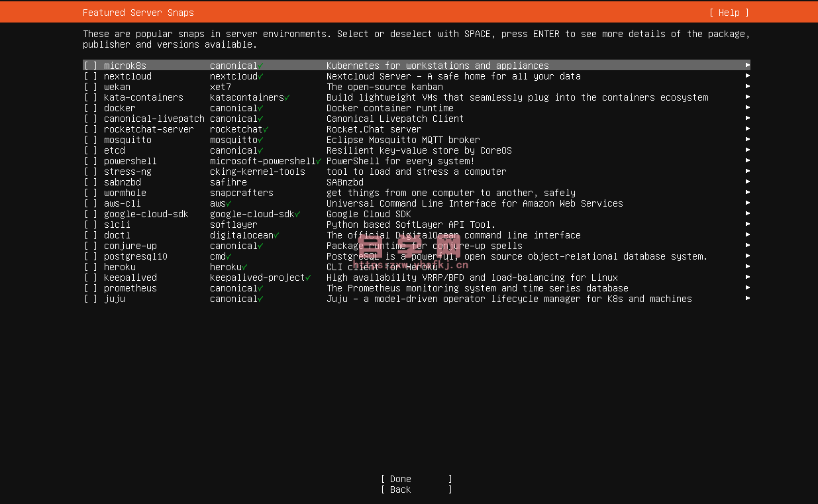Click the slcli snap name
Image resolution: width=818 pixels, height=504 pixels.
point(117,225)
